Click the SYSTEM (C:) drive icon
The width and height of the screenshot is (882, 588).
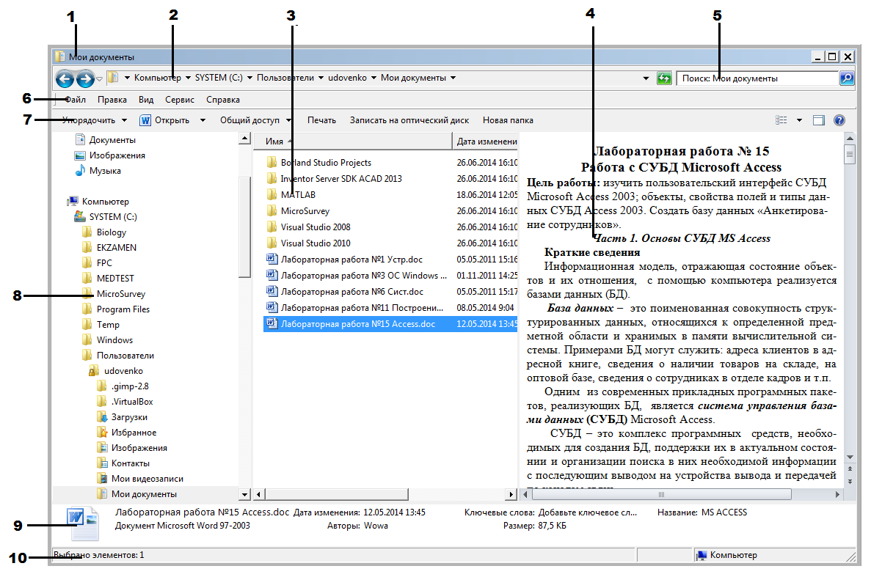81,217
